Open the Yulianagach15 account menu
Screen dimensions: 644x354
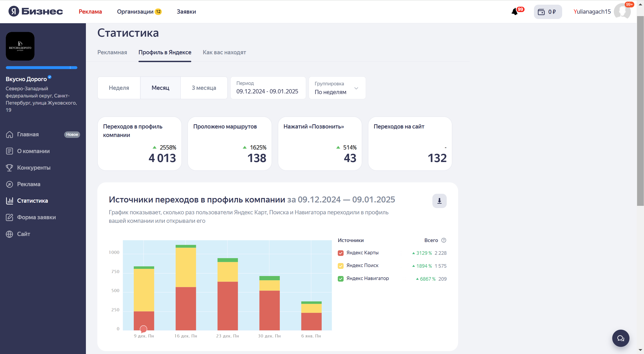[x=592, y=12]
